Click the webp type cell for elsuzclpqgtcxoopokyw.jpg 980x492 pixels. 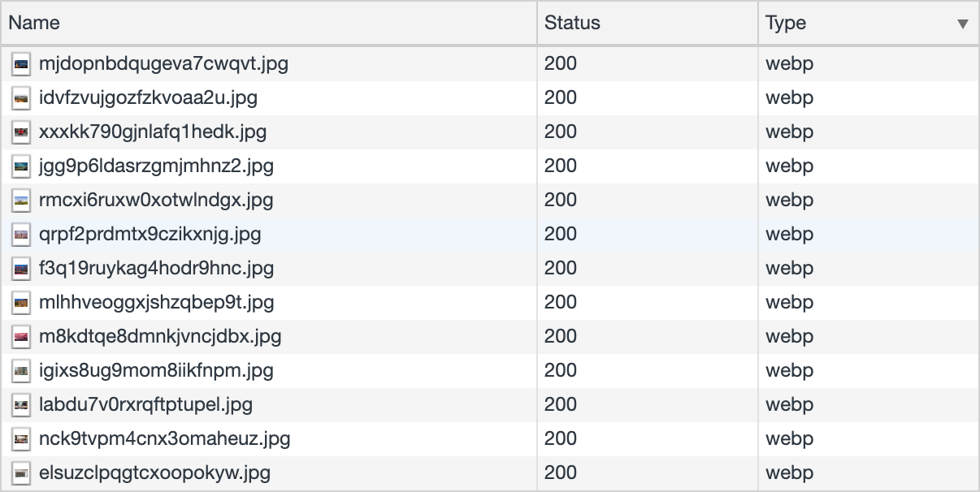[x=789, y=473]
